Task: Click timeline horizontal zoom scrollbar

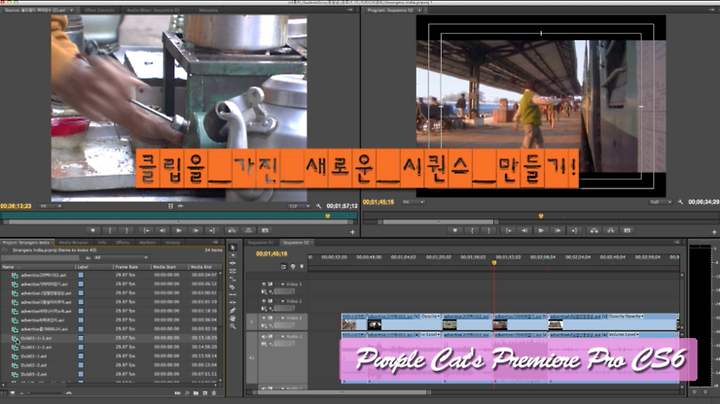Action: pyautogui.click(x=343, y=393)
